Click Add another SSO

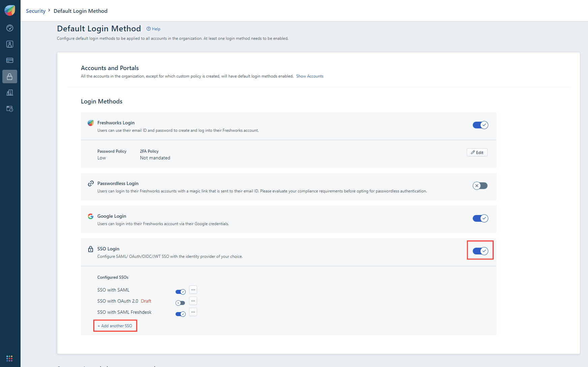click(115, 326)
